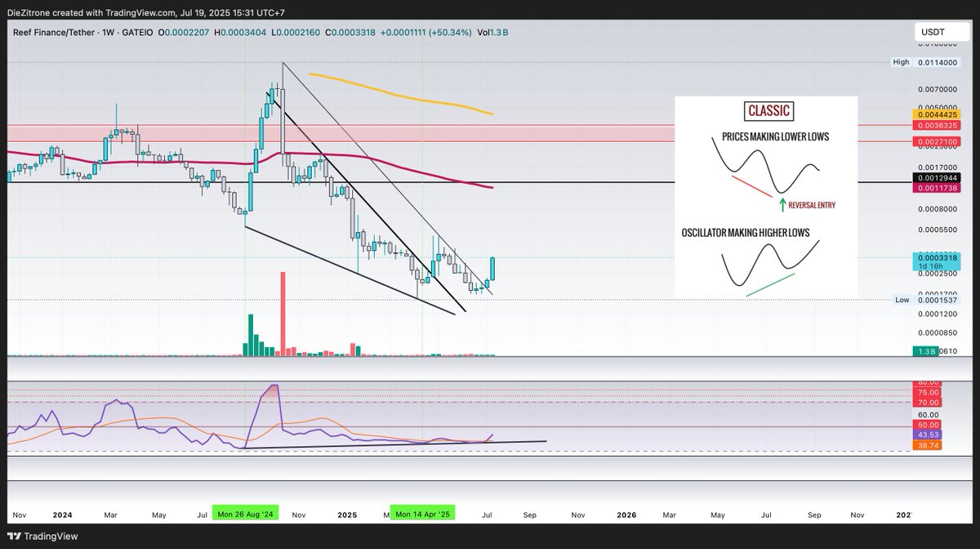Select the red 0.0036325 price label
980x549 pixels.
pos(937,125)
